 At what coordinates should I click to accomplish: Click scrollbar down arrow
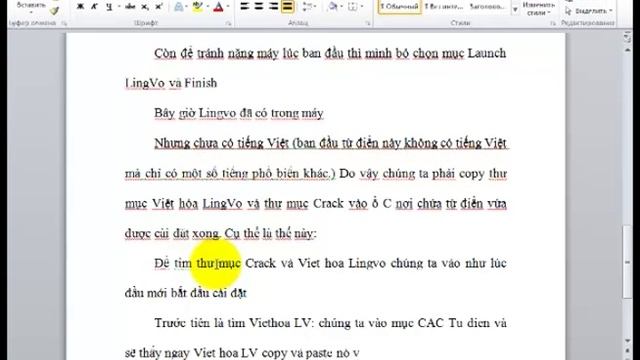628,340
